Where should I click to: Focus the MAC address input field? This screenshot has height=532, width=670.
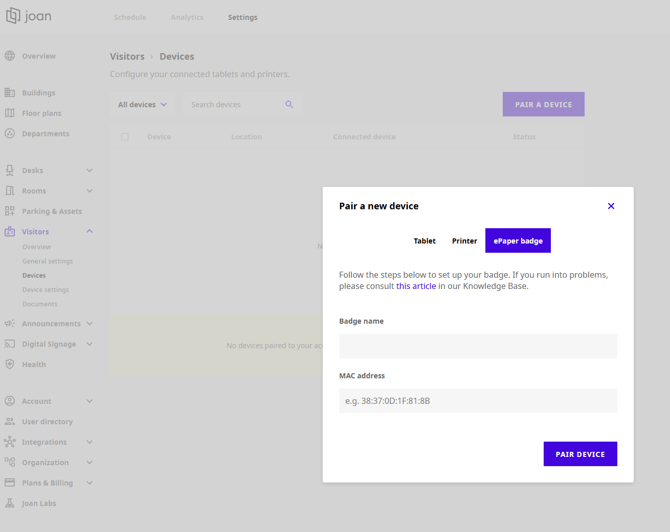[x=478, y=401]
